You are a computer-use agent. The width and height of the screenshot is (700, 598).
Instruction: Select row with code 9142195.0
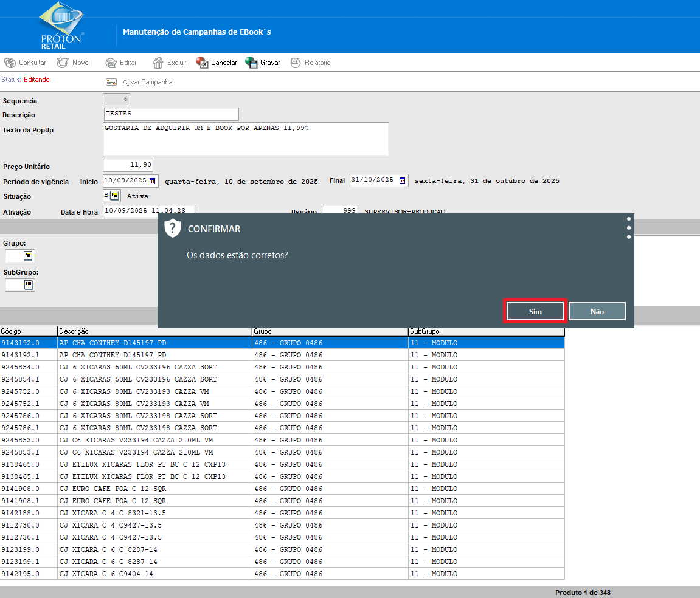282,574
